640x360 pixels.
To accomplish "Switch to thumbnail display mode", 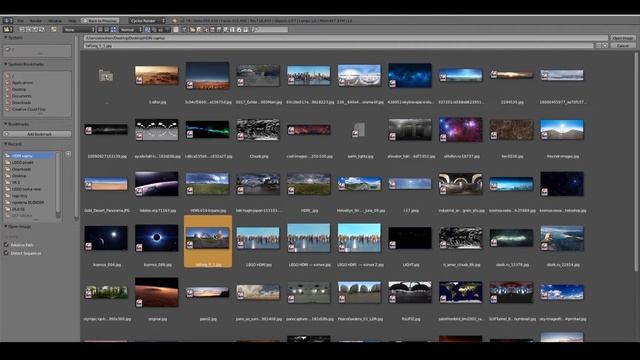I will pyautogui.click(x=113, y=29).
